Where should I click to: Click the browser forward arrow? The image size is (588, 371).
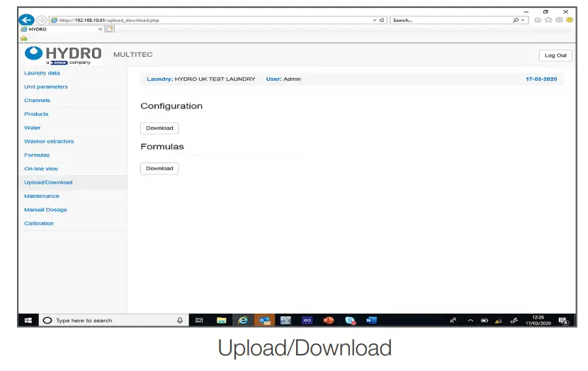click(x=42, y=20)
